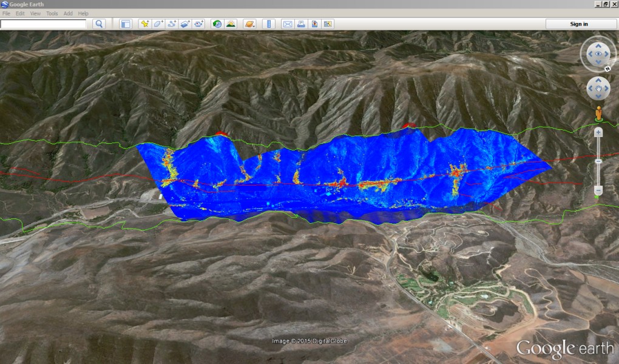Screen dimensions: 619x364
Task: Toggle the sidebar panel visibility
Action: 126,24
